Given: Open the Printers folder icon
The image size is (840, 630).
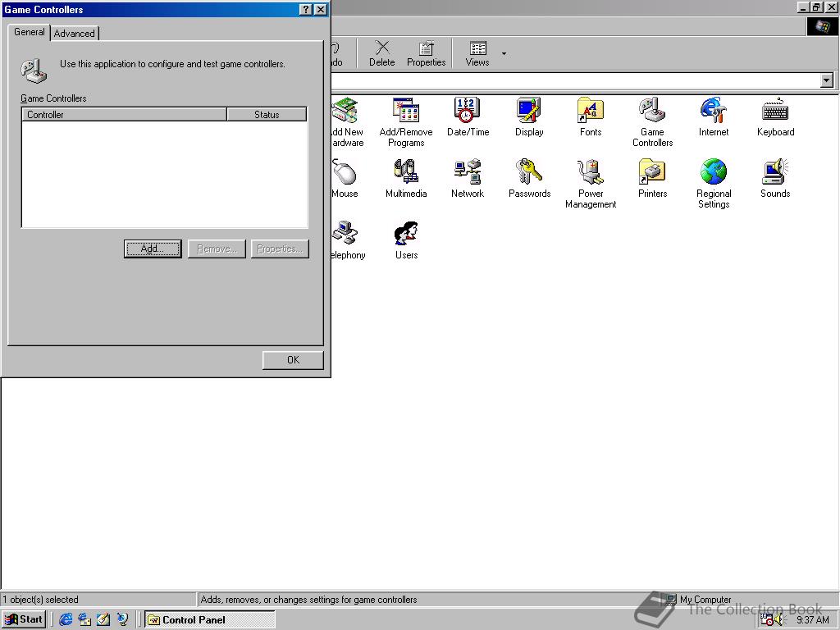Looking at the screenshot, I should [652, 178].
